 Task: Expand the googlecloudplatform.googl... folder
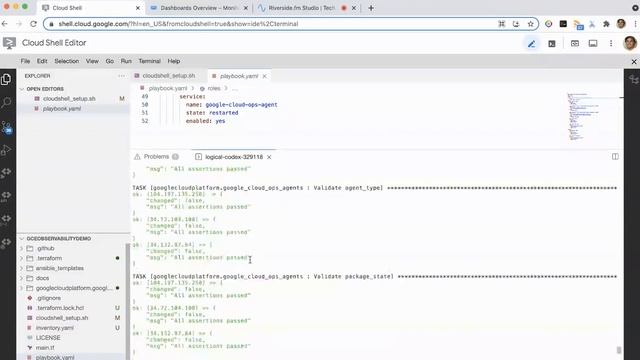[22, 288]
